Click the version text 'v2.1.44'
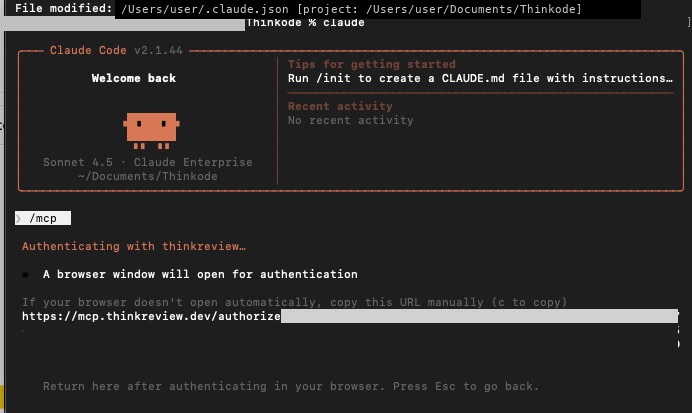The image size is (692, 413). (158, 50)
